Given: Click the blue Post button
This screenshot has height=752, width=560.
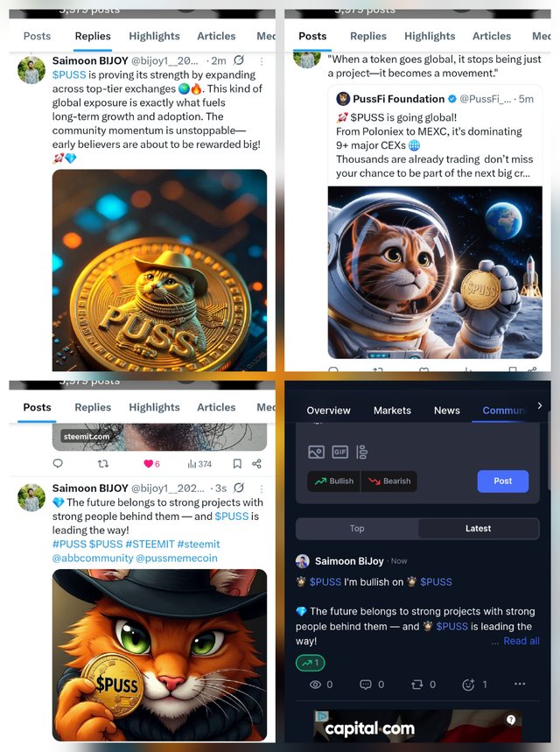Looking at the screenshot, I should coord(503,481).
